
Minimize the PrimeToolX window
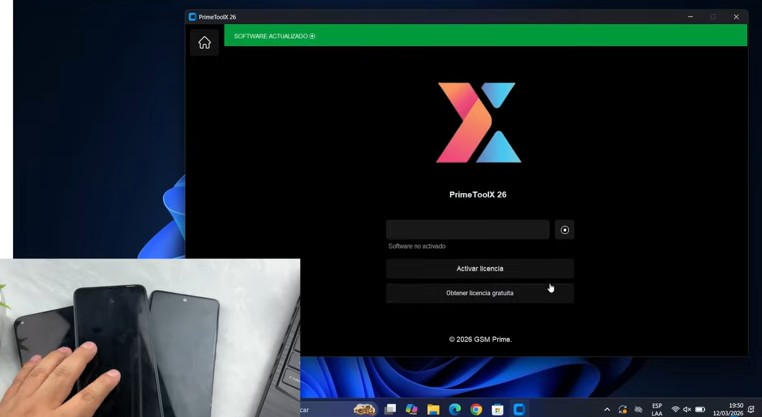point(690,17)
